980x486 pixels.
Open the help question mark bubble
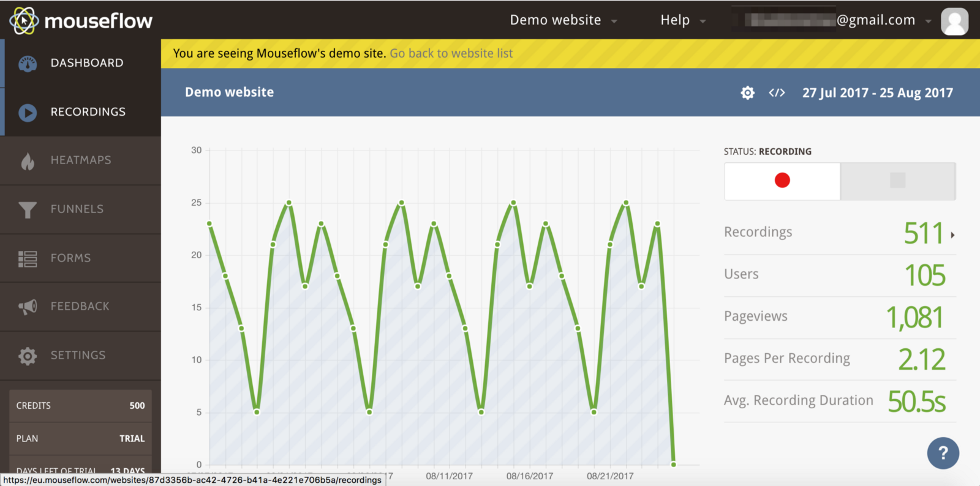943,453
